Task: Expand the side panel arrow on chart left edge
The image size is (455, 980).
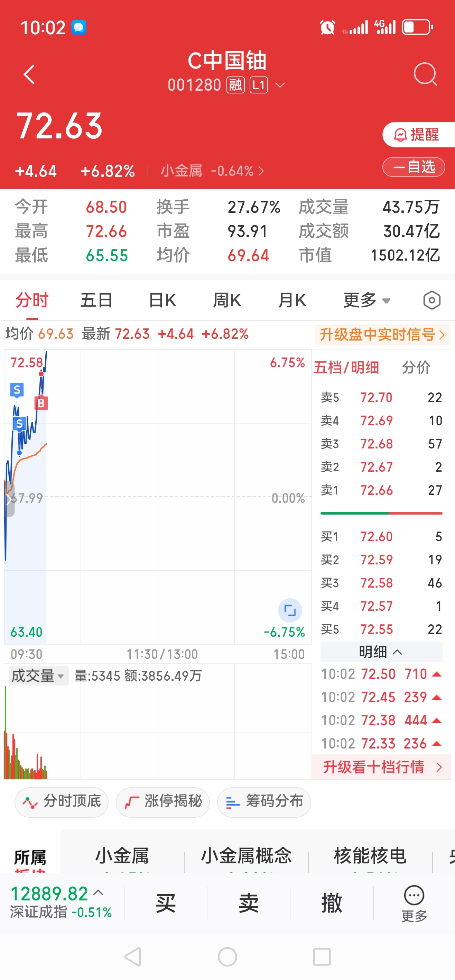Action: [9, 499]
